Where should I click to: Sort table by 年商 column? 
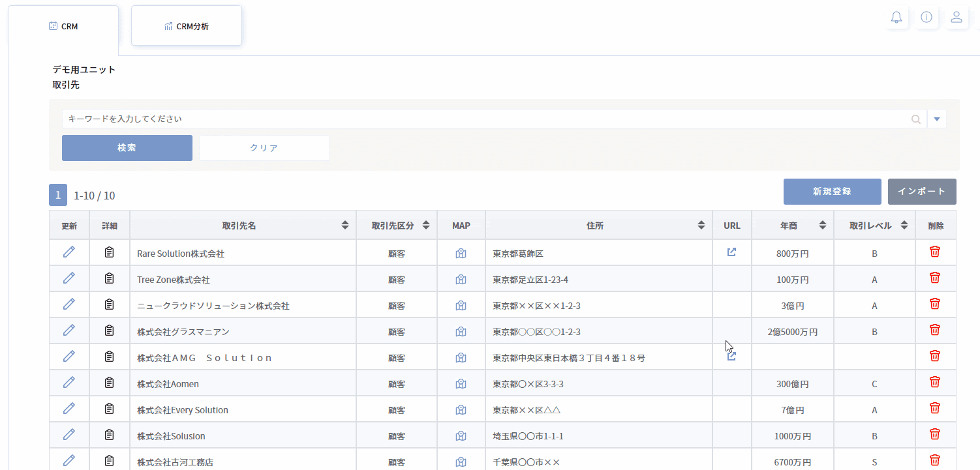822,226
